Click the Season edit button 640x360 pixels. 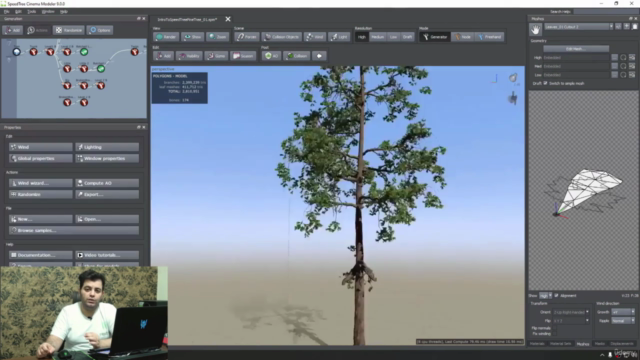243,56
